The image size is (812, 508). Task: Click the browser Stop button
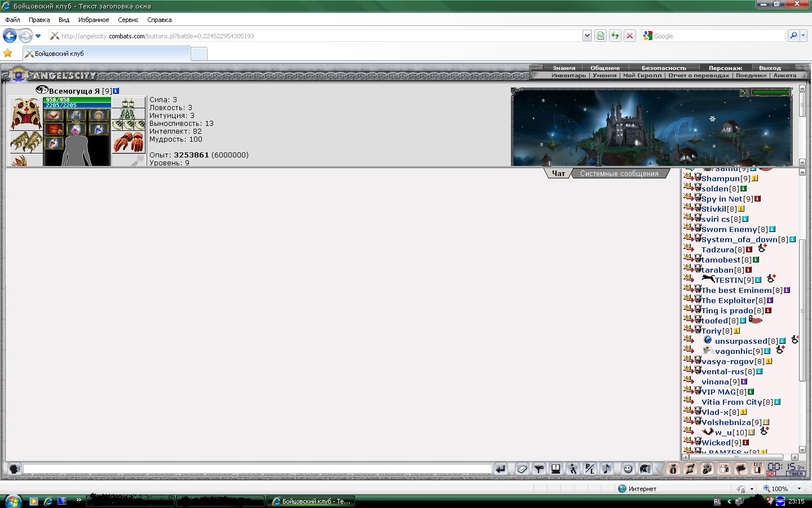click(630, 36)
